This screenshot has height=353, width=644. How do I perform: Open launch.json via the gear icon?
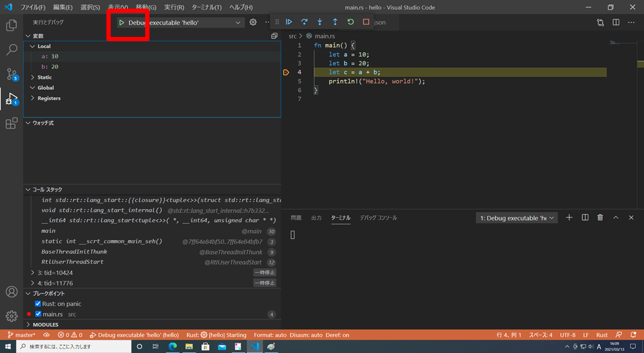(253, 22)
